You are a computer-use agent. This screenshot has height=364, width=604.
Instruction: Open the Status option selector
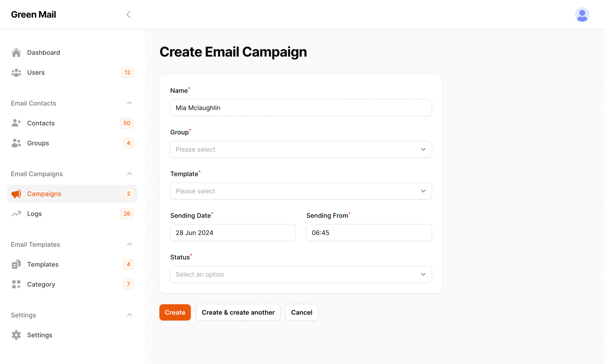click(301, 274)
